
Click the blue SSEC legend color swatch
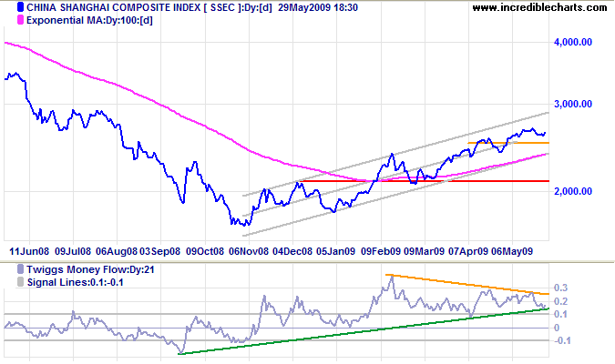20,7
